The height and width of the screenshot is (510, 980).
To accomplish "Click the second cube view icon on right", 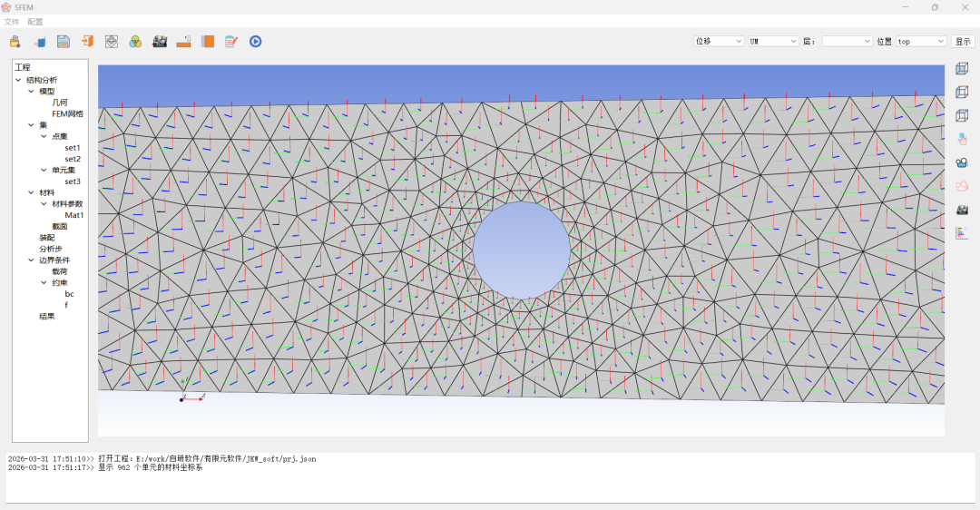I will [962, 93].
